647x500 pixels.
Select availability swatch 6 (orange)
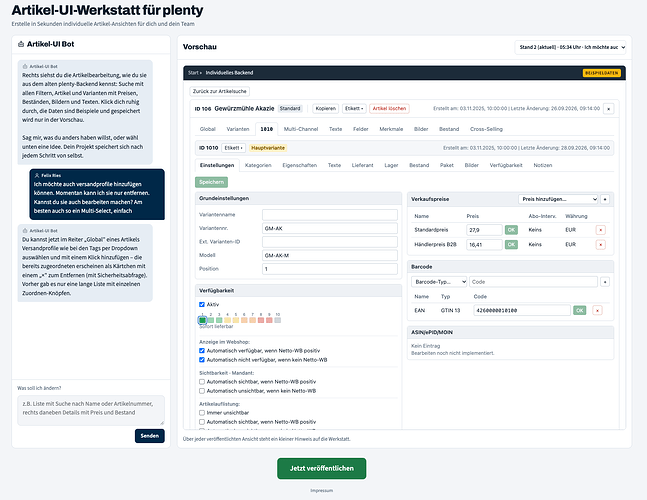pos(244,320)
